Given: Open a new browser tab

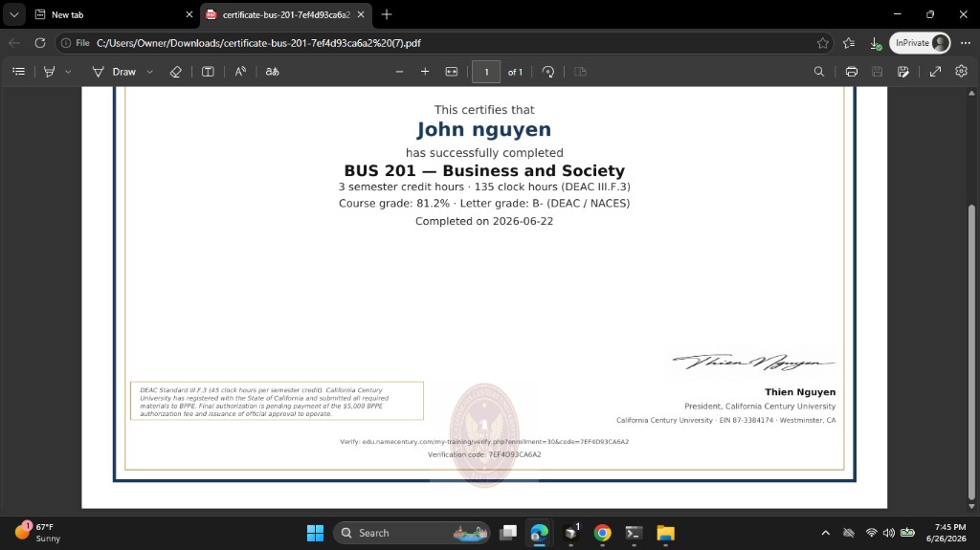Looking at the screenshot, I should (x=387, y=14).
